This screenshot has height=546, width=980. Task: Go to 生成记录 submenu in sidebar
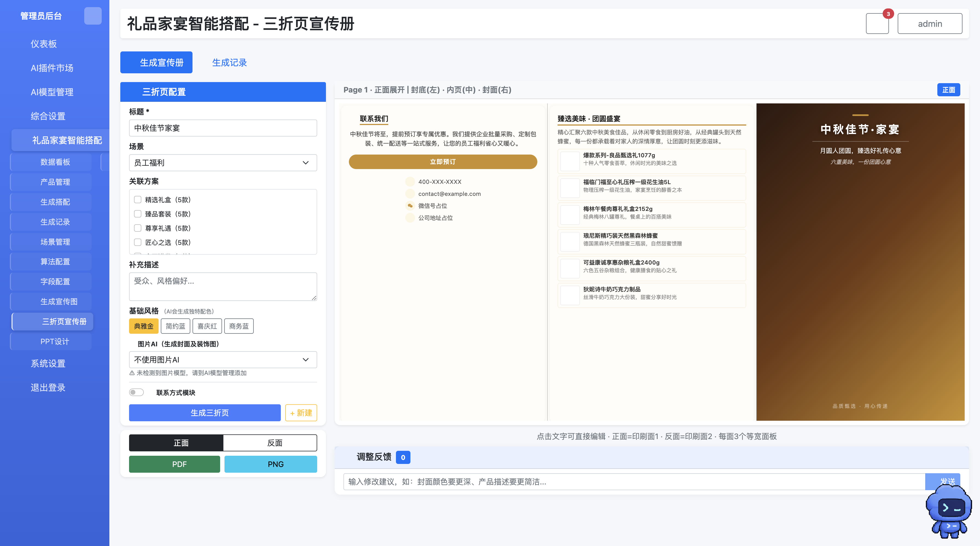click(x=51, y=222)
